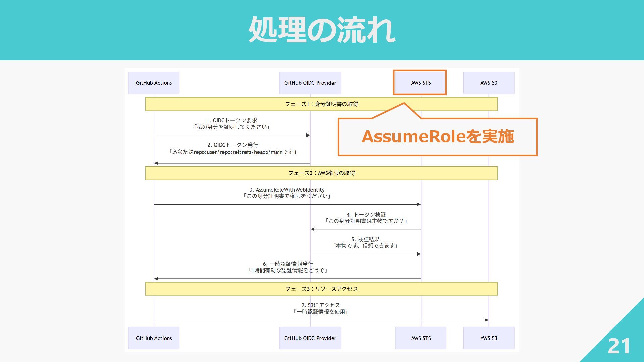Screen dimensions: 644x362
Task: Select the bottom GitHub Actions participant box
Action: click(154, 338)
